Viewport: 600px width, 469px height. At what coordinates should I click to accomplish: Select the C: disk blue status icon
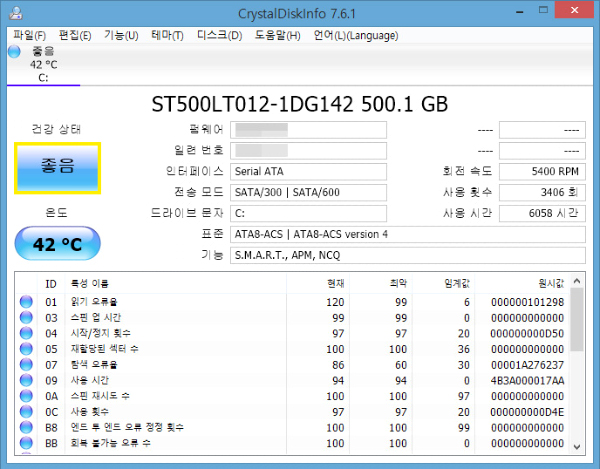[x=14, y=51]
